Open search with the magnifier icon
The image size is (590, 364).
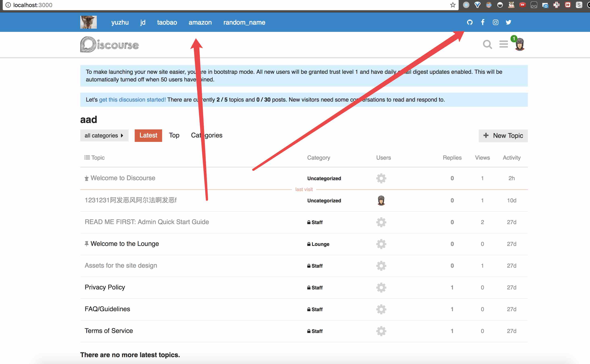click(x=487, y=44)
